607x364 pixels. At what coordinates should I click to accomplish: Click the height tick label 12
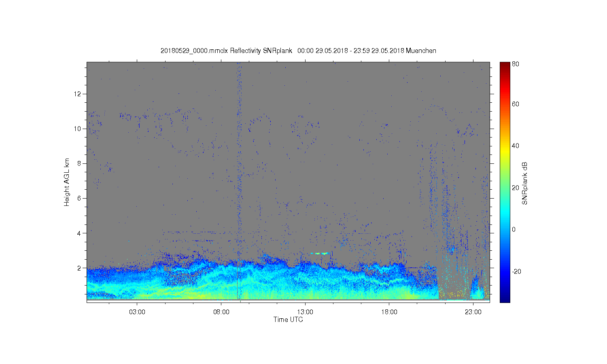point(78,94)
